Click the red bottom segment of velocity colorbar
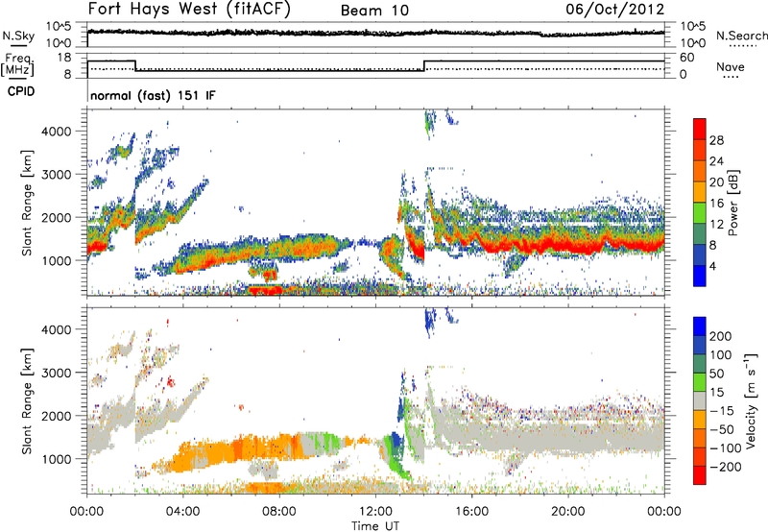 (x=700, y=475)
